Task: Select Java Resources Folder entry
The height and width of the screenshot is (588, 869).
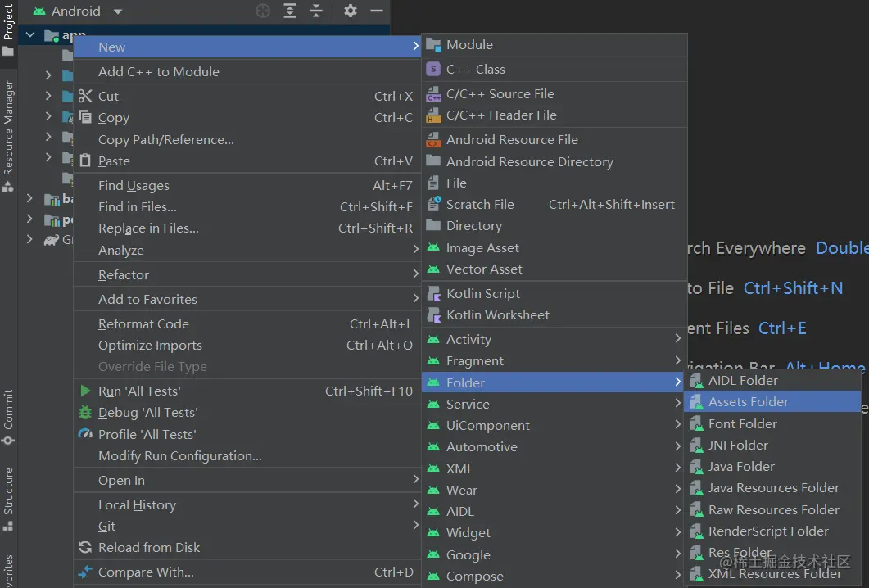Action: click(772, 488)
